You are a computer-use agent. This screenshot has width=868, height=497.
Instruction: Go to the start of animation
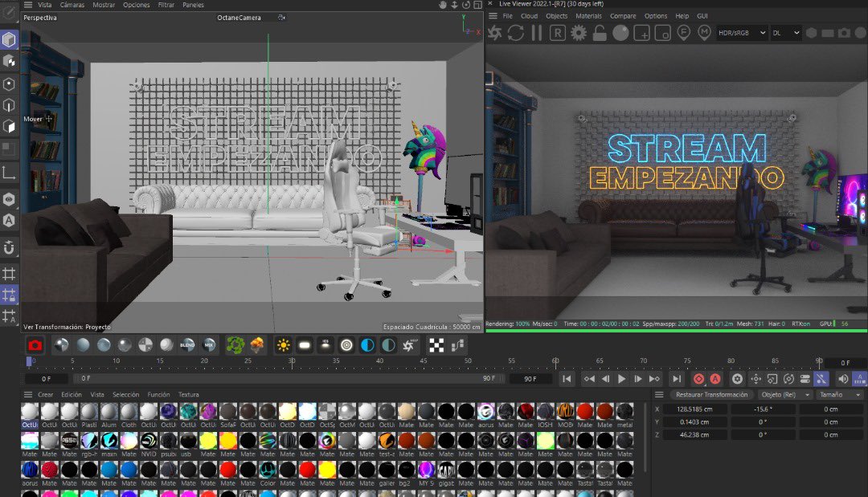[x=567, y=379]
